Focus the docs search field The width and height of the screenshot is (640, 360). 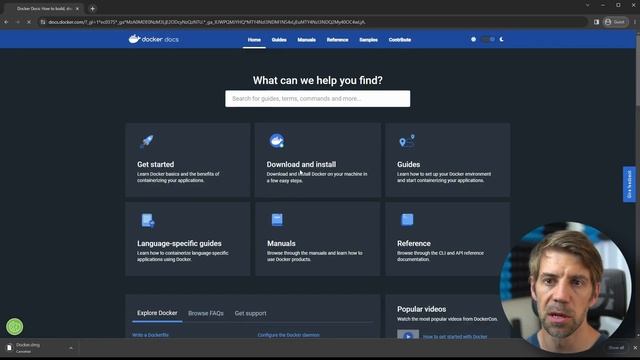(x=318, y=99)
